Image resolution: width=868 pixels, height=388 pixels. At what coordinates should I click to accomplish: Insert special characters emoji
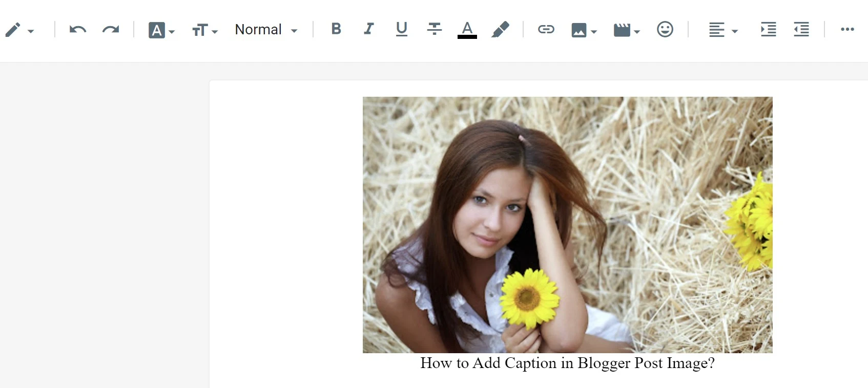[x=665, y=29]
